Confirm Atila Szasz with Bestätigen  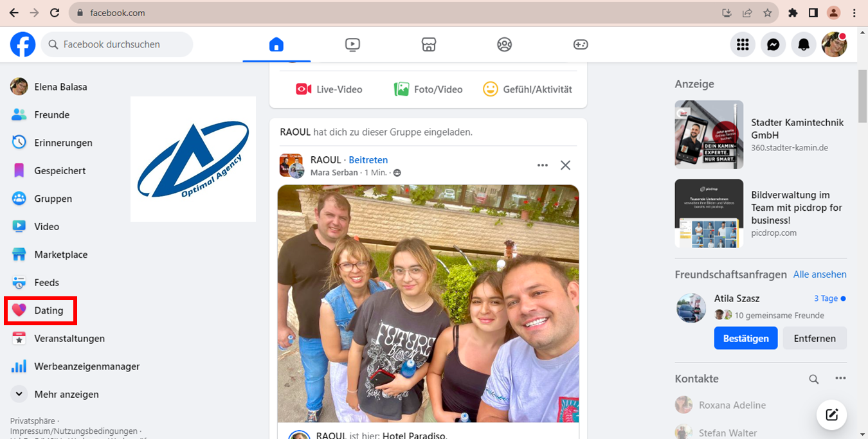(746, 338)
